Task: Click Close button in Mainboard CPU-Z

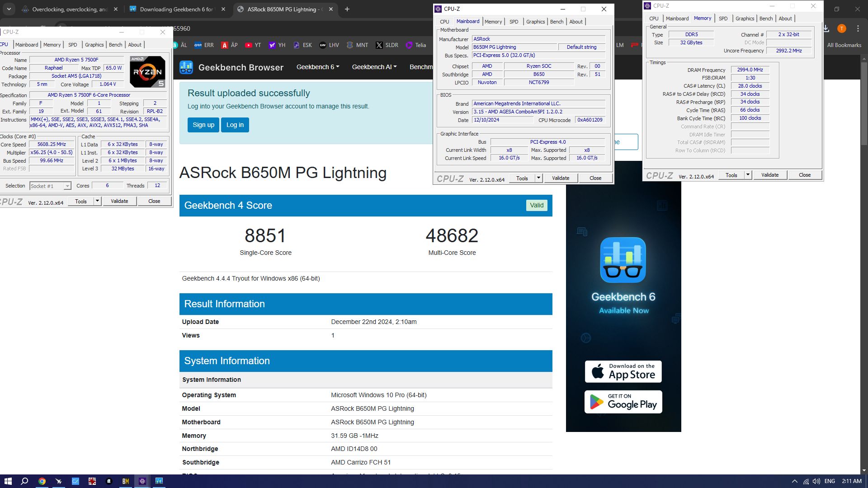Action: (x=595, y=178)
